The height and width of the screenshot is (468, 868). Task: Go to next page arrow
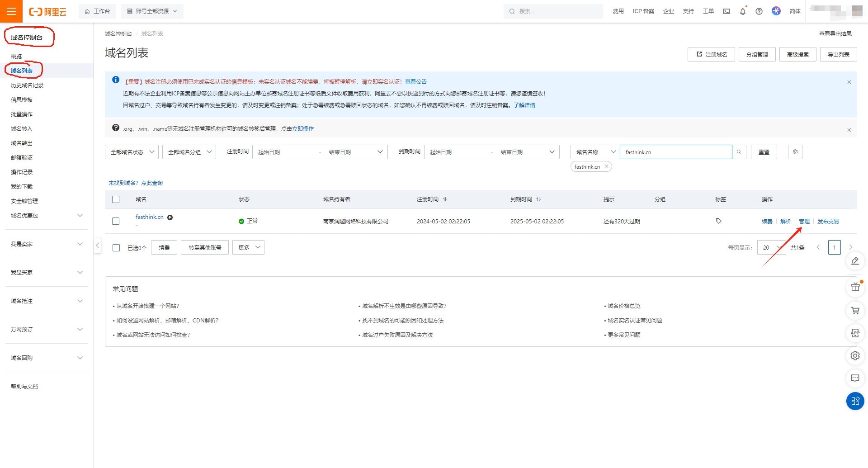[850, 247]
